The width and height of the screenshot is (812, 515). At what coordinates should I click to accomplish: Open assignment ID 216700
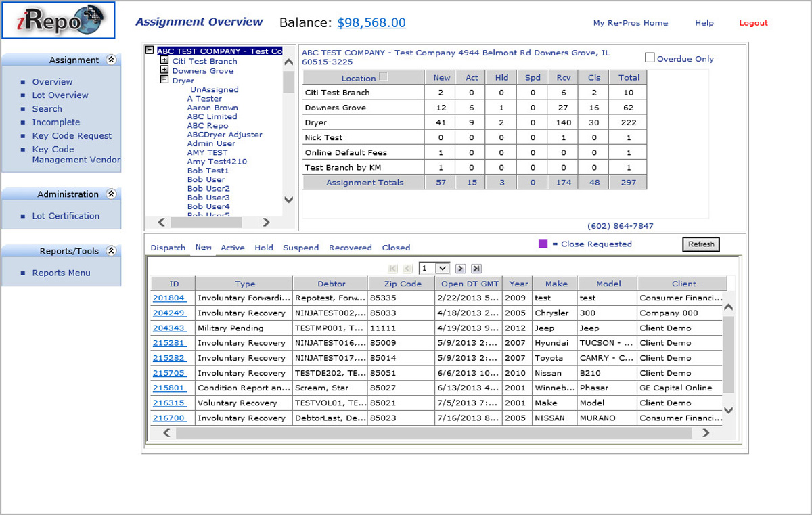[x=169, y=418]
